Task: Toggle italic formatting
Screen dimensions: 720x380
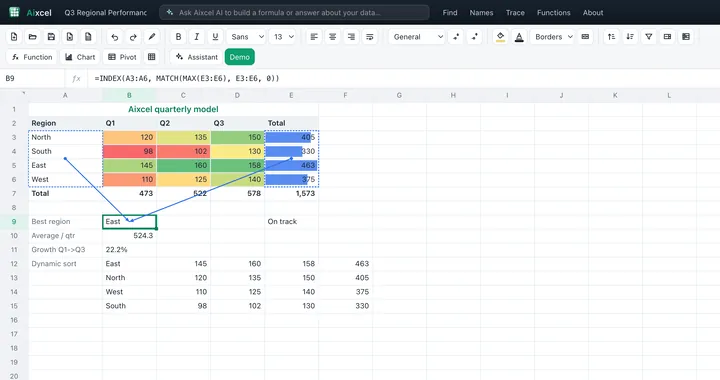Action: tap(197, 37)
